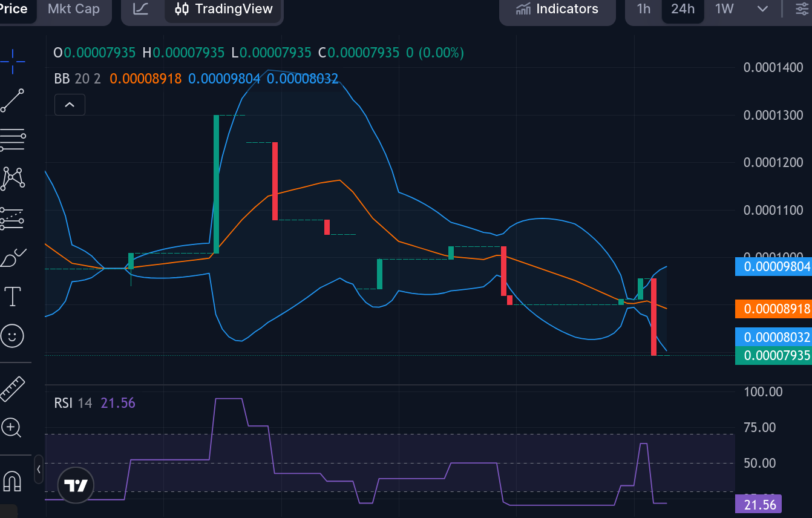
Task: Set the interval to 1W
Action: [724, 9]
